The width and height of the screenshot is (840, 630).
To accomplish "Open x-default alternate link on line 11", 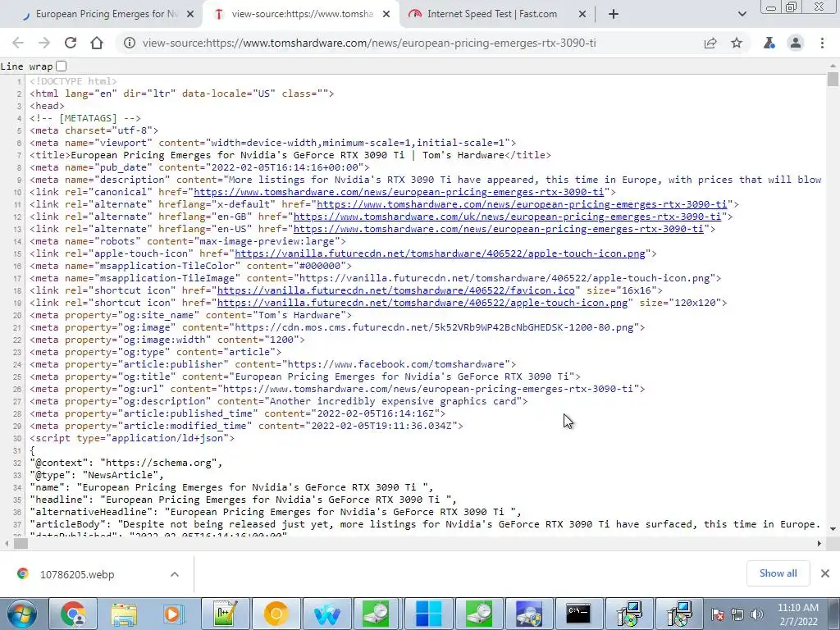I will 522,204.
